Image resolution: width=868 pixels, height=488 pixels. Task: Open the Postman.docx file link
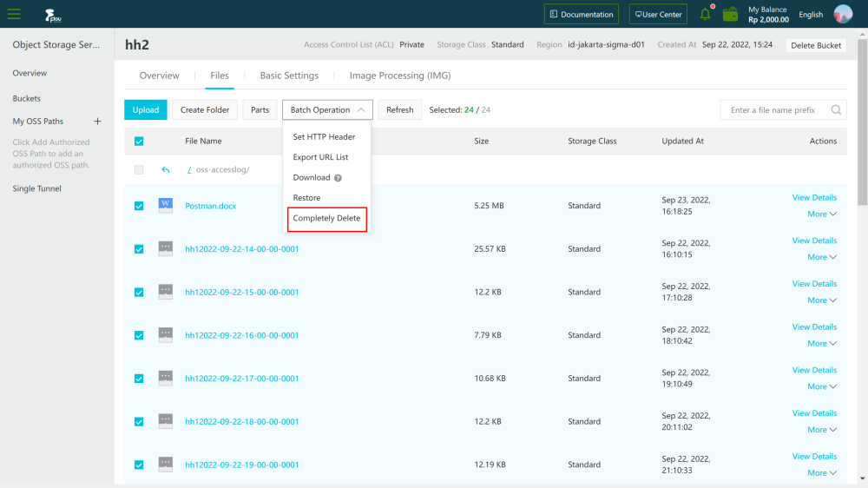(210, 206)
